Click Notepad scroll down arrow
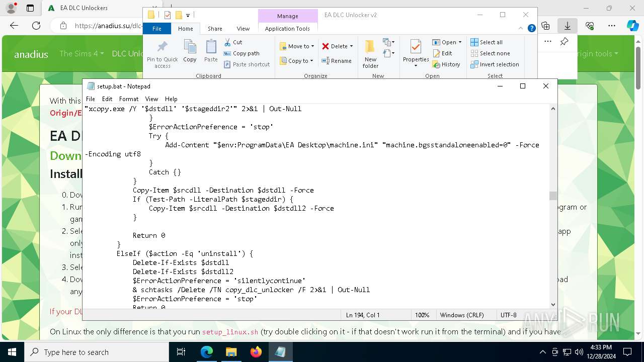The height and width of the screenshot is (362, 644). (553, 304)
